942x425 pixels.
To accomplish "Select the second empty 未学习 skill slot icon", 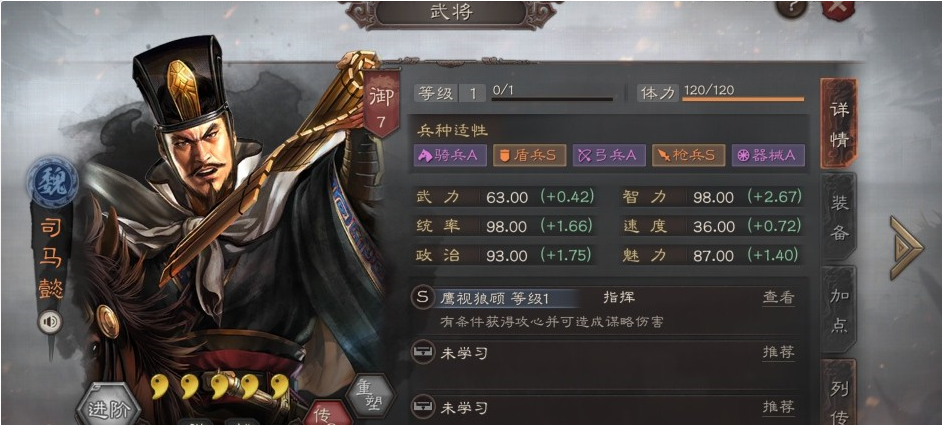I will click(x=424, y=407).
